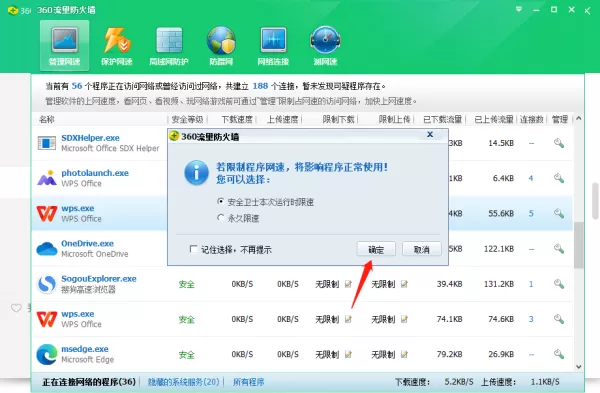The image size is (600, 393).
Task: Click the 56 program count number
Action: click(77, 86)
